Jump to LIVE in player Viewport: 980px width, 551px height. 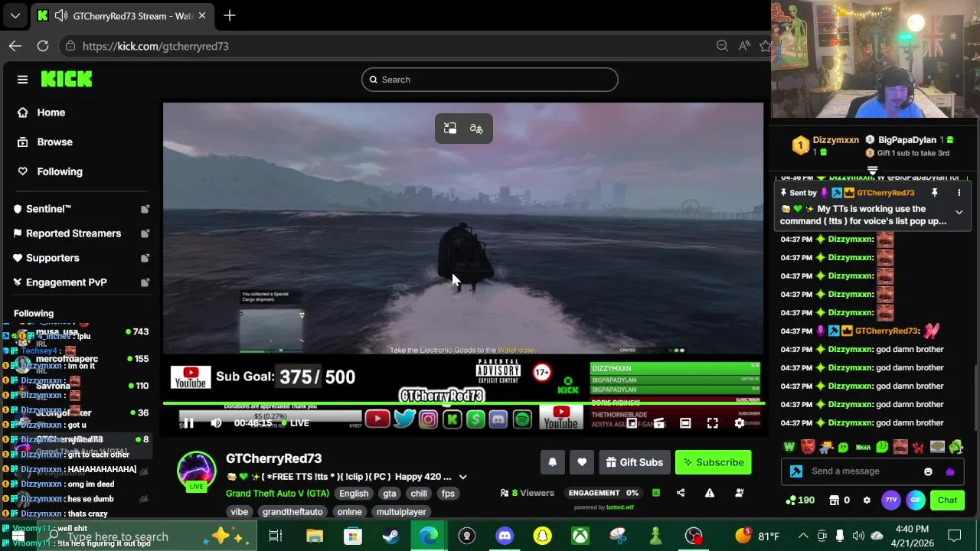[x=296, y=423]
